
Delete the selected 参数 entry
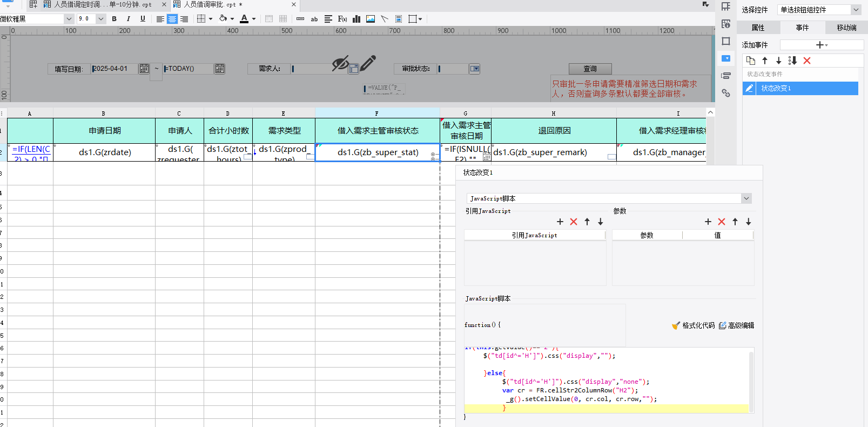(722, 222)
